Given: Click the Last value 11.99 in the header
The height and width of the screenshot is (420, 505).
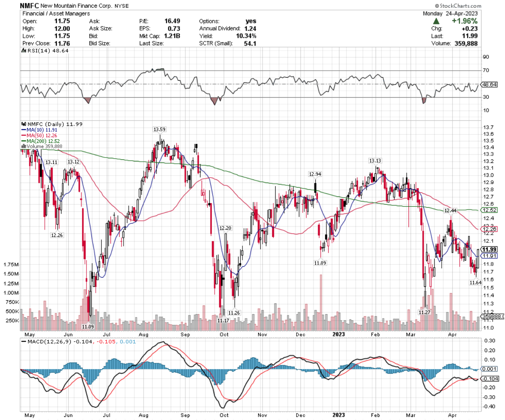Looking at the screenshot, I should 470,36.
